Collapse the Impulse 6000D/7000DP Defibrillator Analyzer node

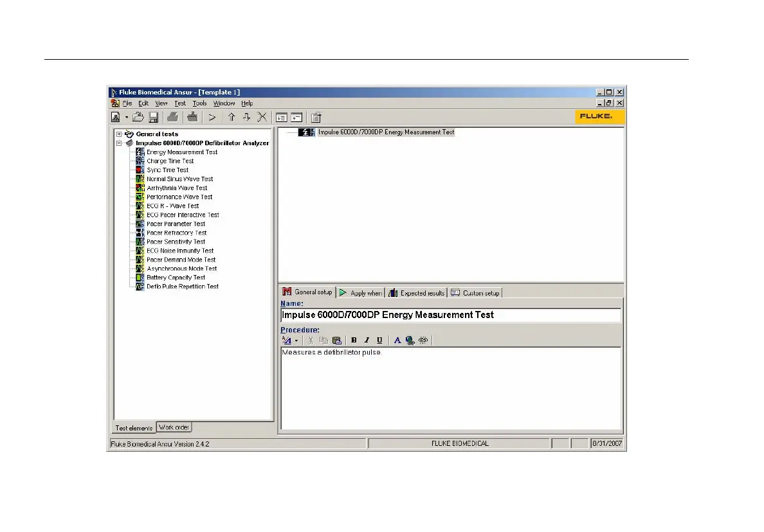pyautogui.click(x=119, y=143)
